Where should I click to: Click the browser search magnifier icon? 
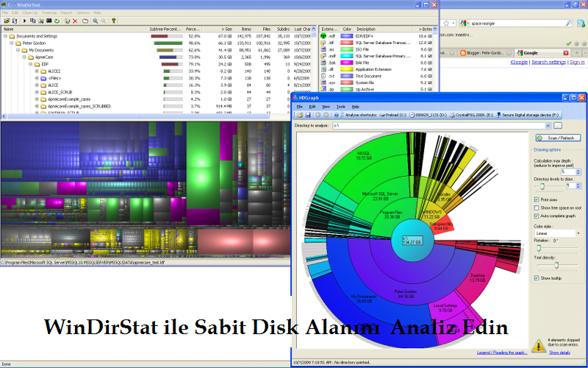pyautogui.click(x=568, y=24)
